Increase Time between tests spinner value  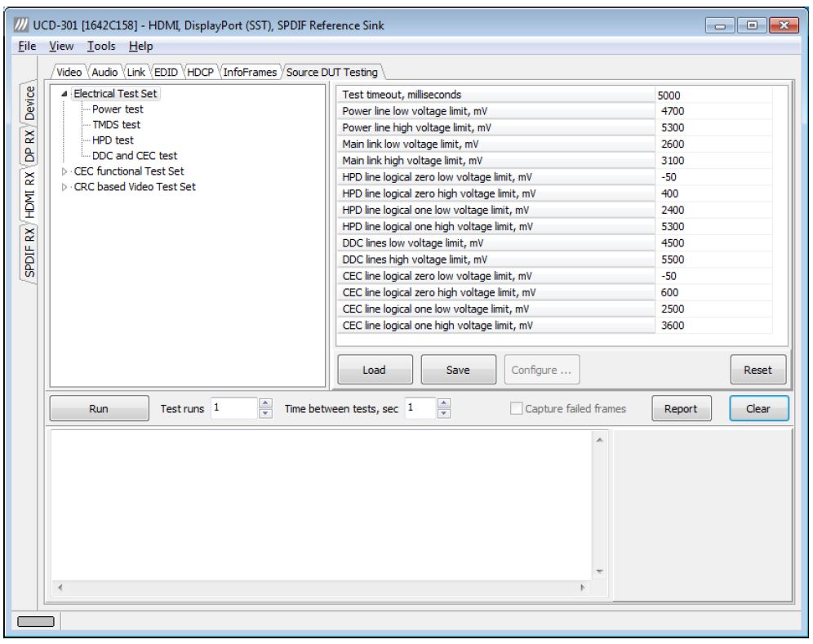tap(444, 403)
